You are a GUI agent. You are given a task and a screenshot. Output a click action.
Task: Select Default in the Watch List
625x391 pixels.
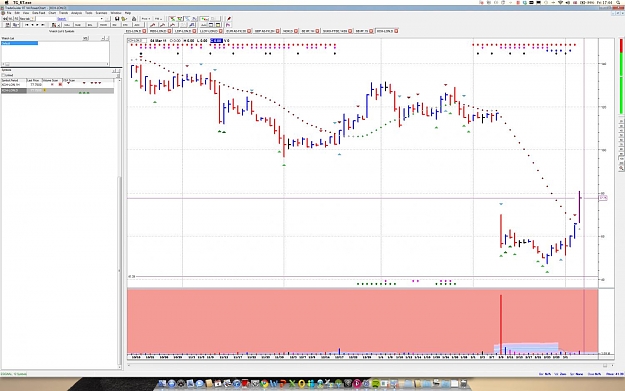[20, 43]
